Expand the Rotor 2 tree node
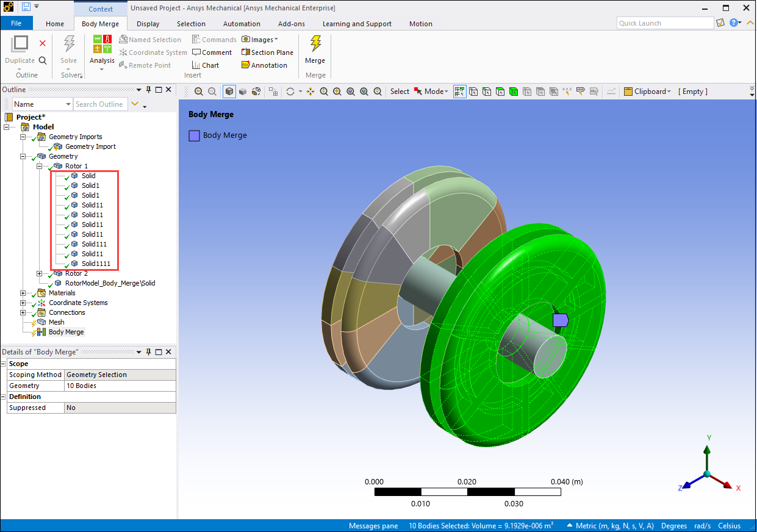The width and height of the screenshot is (757, 532). pos(40,273)
